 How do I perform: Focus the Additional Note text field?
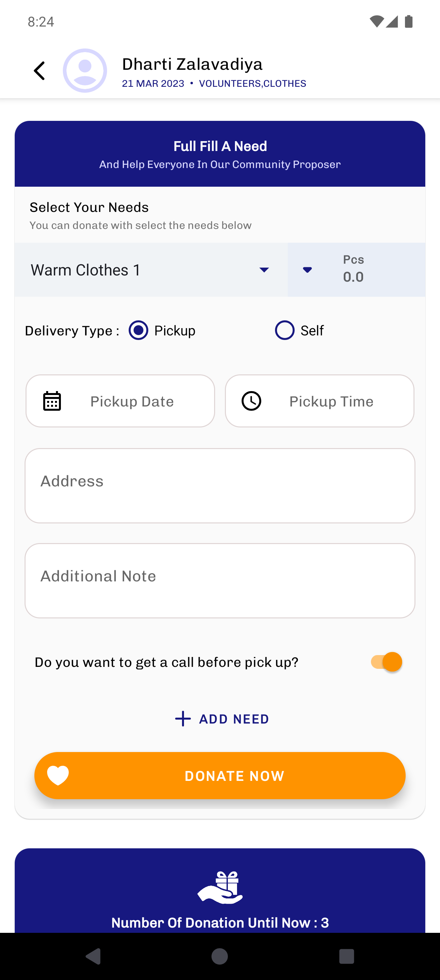tap(220, 580)
